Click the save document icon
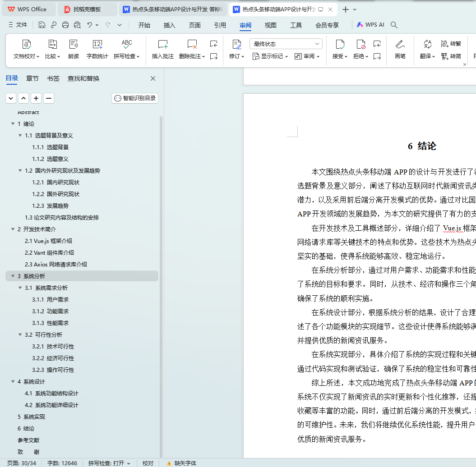The image size is (476, 467). pos(42,25)
